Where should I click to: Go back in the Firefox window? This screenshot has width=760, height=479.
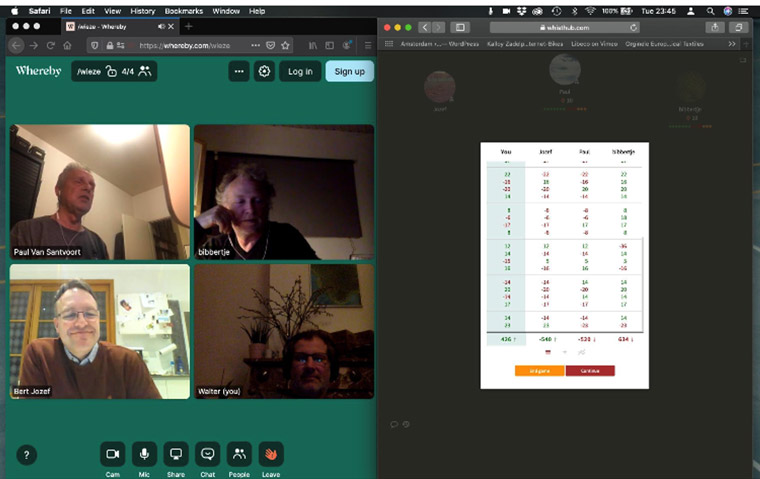coord(16,46)
